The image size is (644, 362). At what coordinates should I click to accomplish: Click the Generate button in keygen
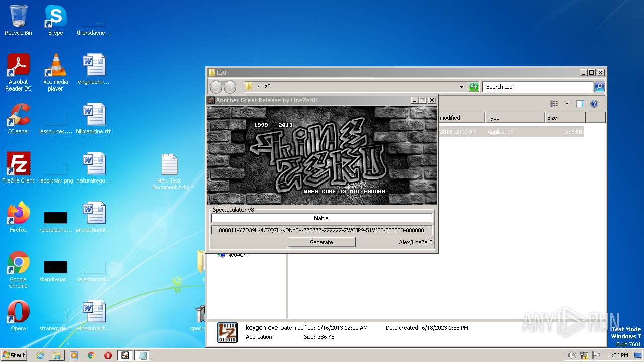click(x=321, y=242)
